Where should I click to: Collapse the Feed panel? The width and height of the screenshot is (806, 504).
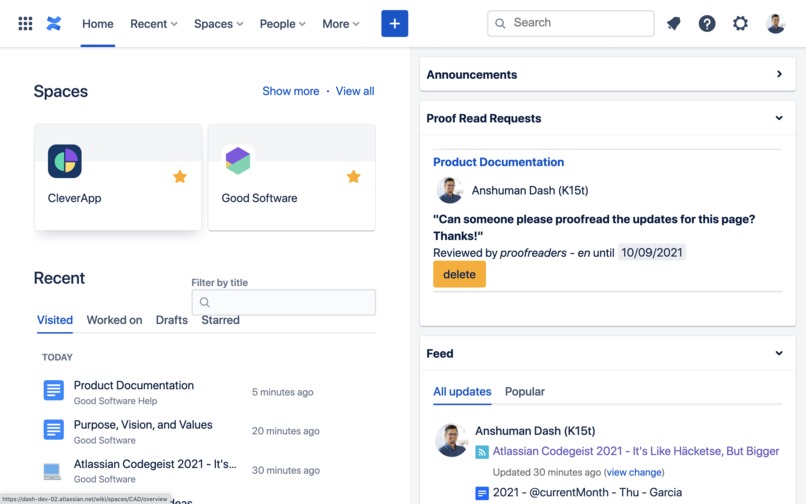779,353
